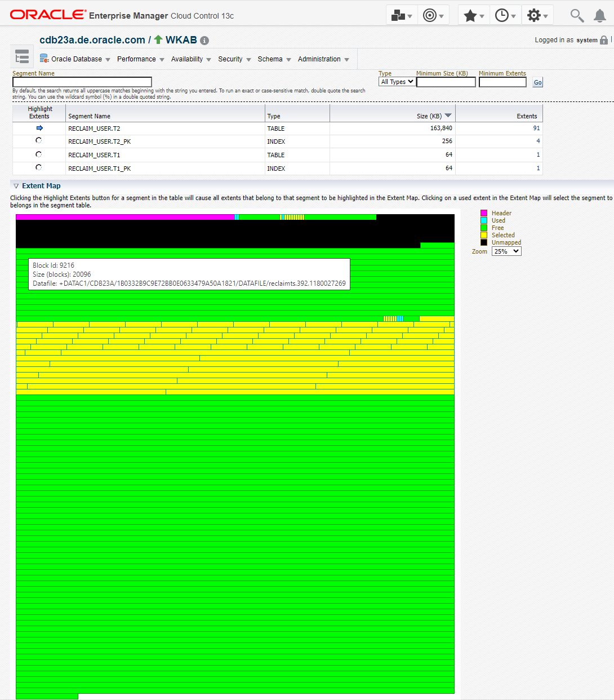This screenshot has width=614, height=700.
Task: Click the ORACLE logo
Action: (48, 15)
